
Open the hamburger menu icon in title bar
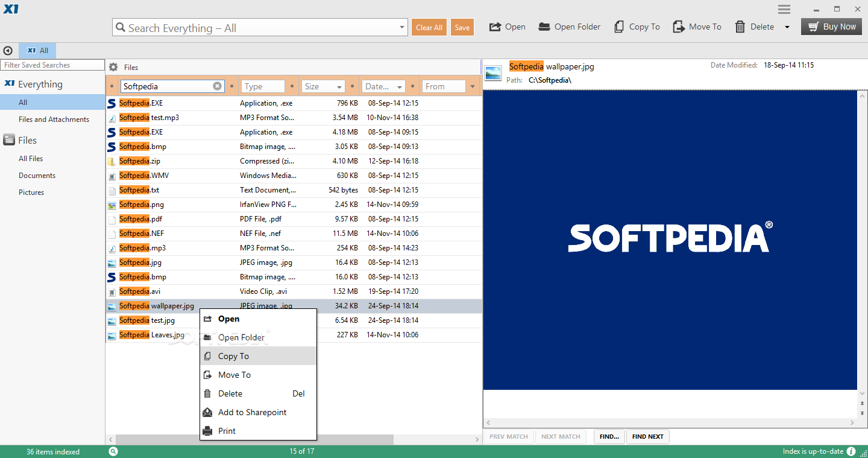[x=784, y=9]
